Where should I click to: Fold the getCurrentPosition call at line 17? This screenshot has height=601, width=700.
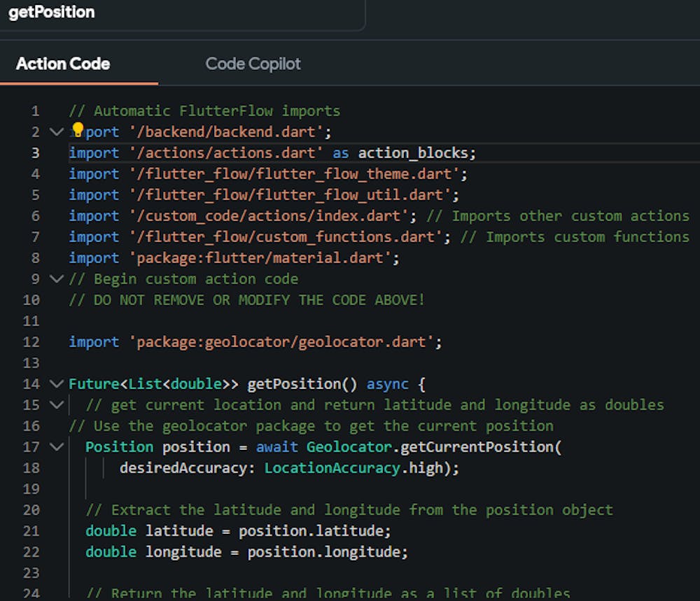point(56,446)
